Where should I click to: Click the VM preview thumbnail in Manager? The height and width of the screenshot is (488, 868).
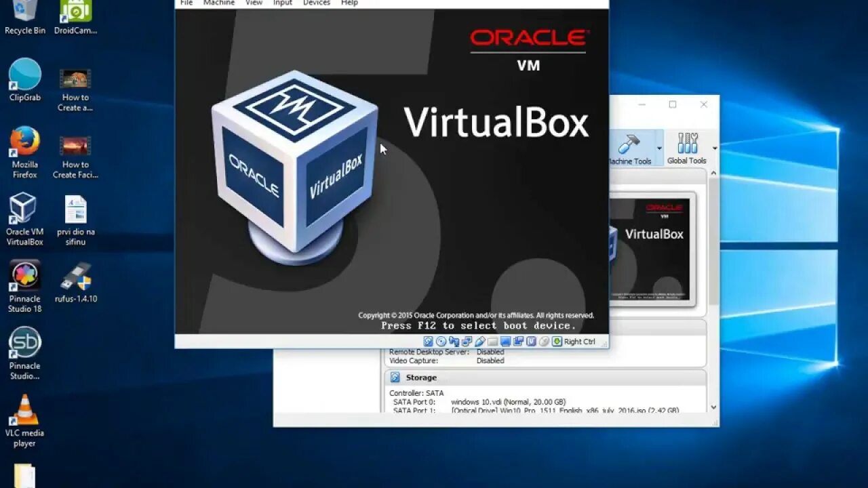652,249
